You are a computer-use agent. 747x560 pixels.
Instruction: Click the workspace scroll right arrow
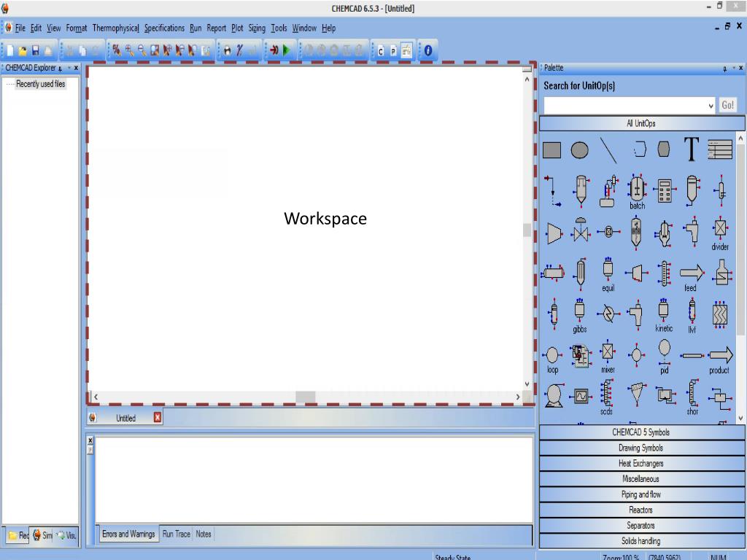518,397
